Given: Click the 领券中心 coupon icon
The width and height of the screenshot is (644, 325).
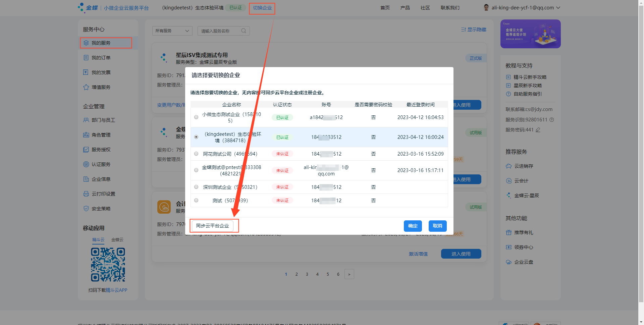Looking at the screenshot, I should pyautogui.click(x=509, y=247).
